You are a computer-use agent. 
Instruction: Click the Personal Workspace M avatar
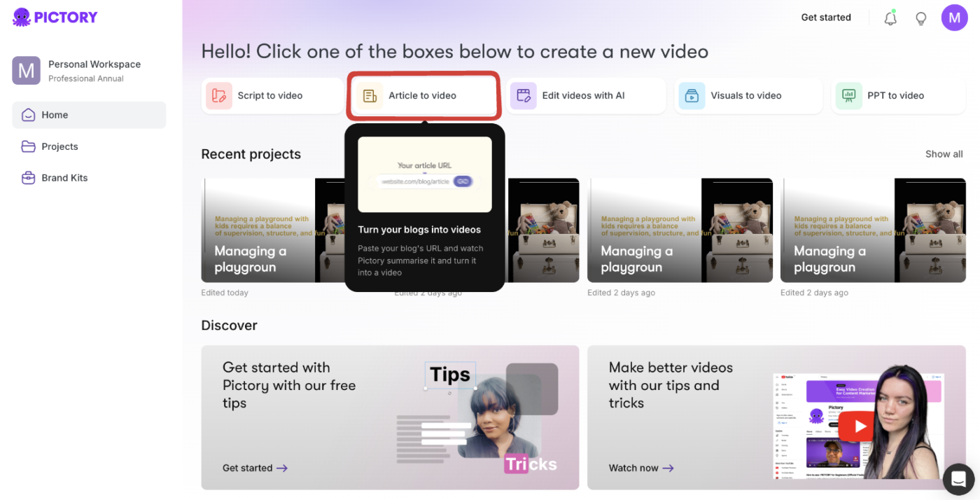[x=26, y=70]
